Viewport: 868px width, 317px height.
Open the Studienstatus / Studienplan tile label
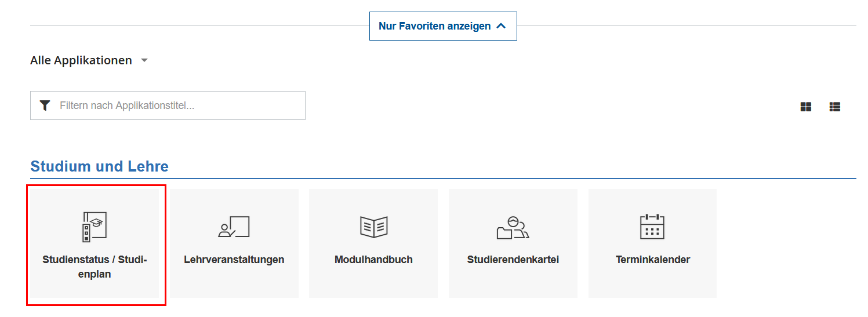(95, 267)
